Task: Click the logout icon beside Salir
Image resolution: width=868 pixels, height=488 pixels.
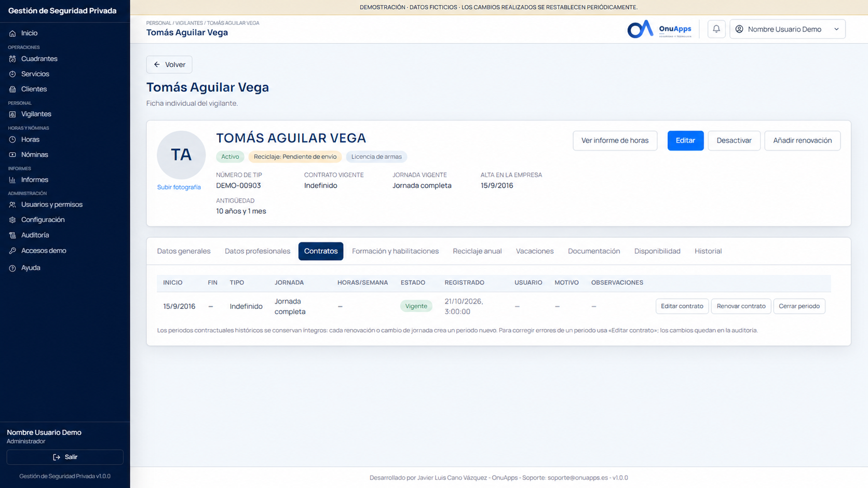Action: click(x=57, y=457)
